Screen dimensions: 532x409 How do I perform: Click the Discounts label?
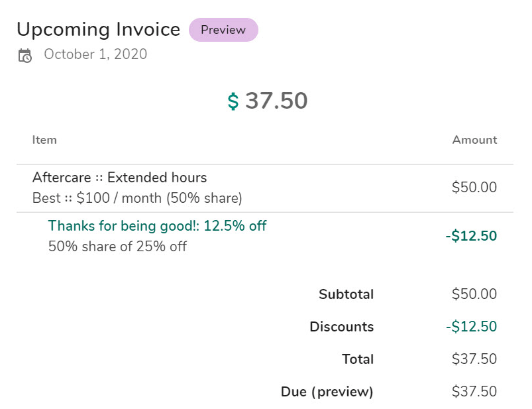[341, 327]
